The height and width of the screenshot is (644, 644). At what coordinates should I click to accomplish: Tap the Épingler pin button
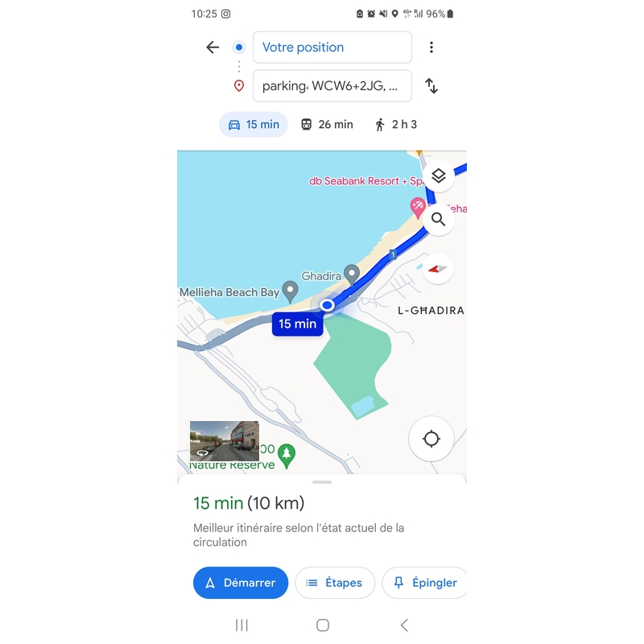(425, 582)
